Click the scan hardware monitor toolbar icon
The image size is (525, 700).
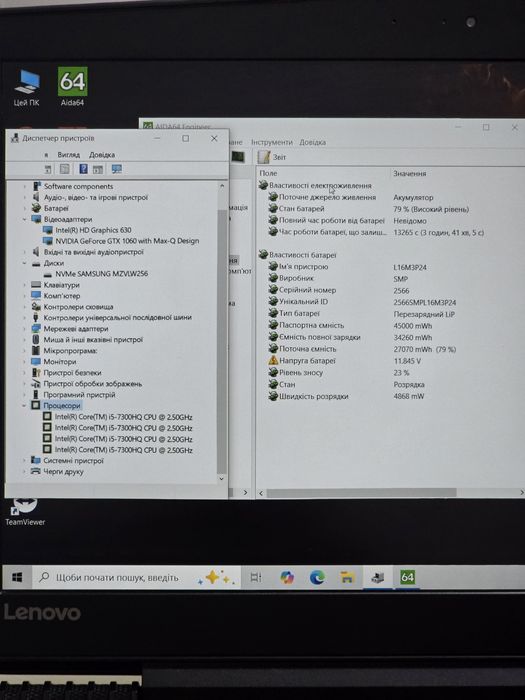tap(117, 169)
